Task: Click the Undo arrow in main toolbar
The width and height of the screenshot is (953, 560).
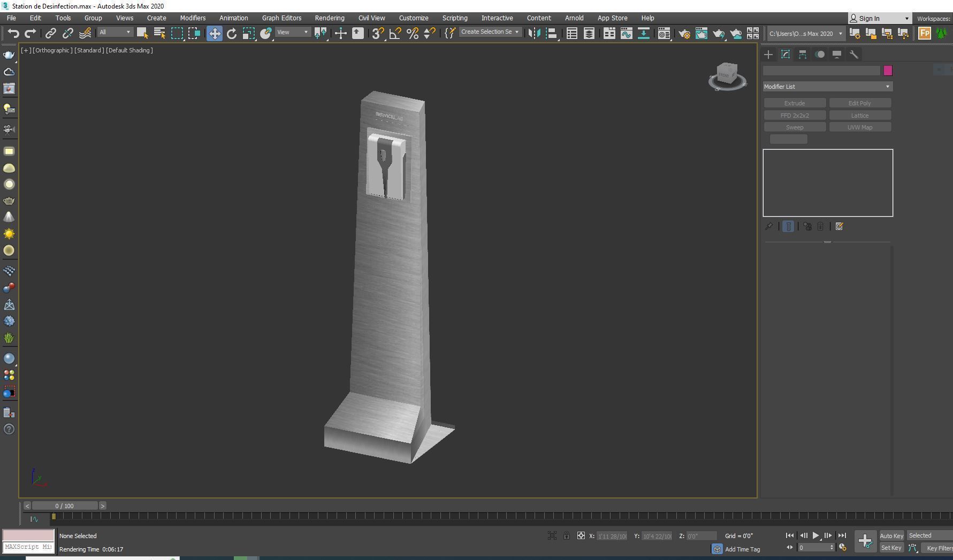Action: coord(13,33)
